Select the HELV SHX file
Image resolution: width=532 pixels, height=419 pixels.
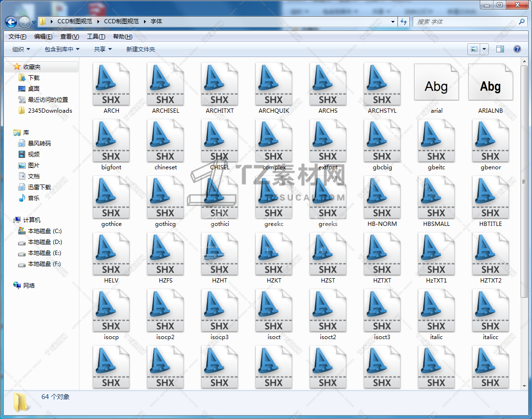(x=111, y=254)
